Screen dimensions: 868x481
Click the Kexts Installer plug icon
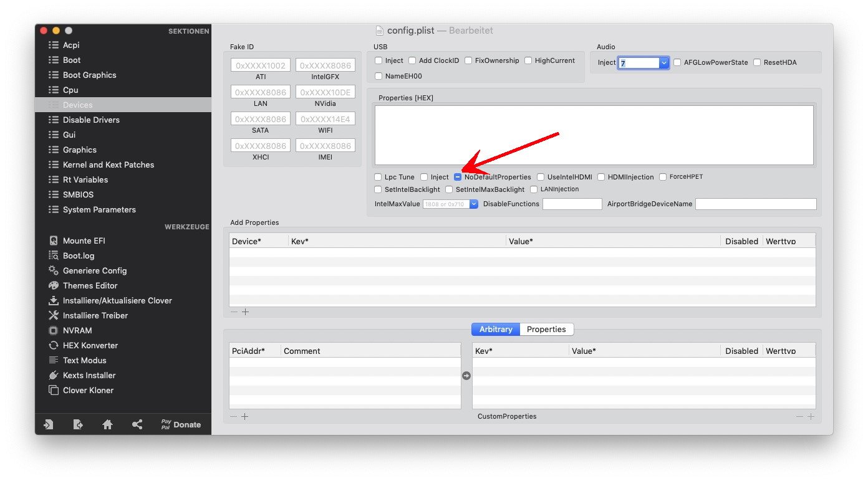[54, 375]
